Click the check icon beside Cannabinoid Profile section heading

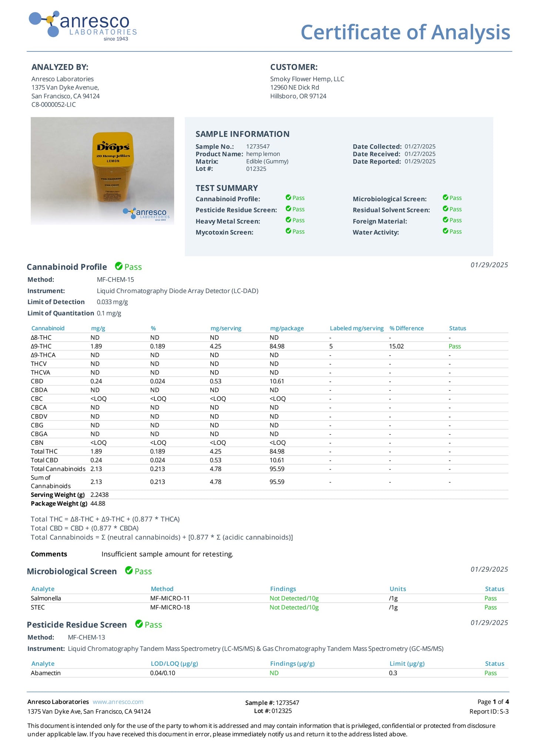tap(119, 266)
